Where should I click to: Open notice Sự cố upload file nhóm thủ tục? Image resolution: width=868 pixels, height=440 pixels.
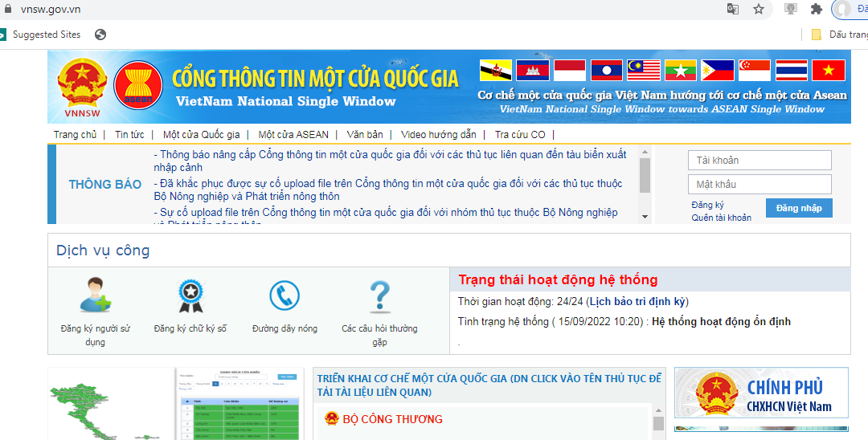(385, 216)
